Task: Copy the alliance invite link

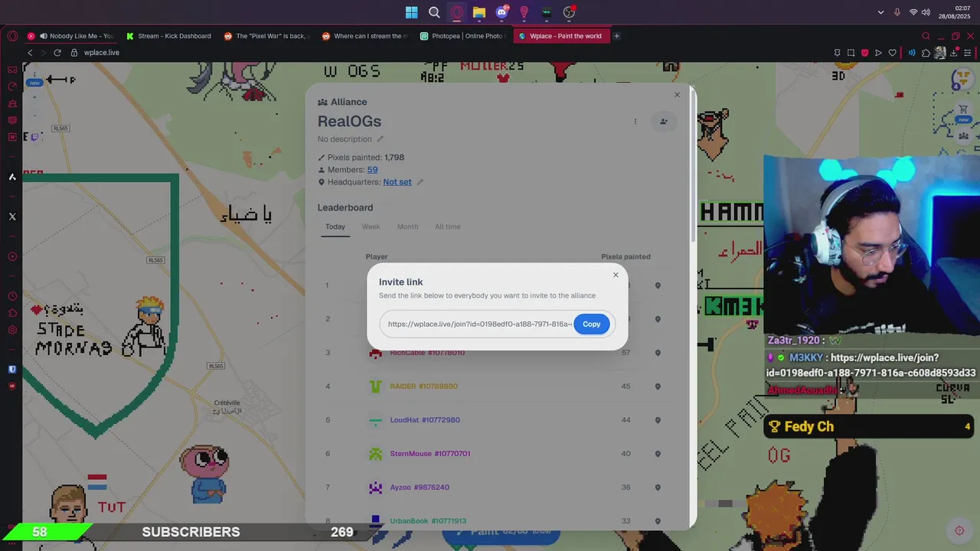Action: (x=591, y=324)
